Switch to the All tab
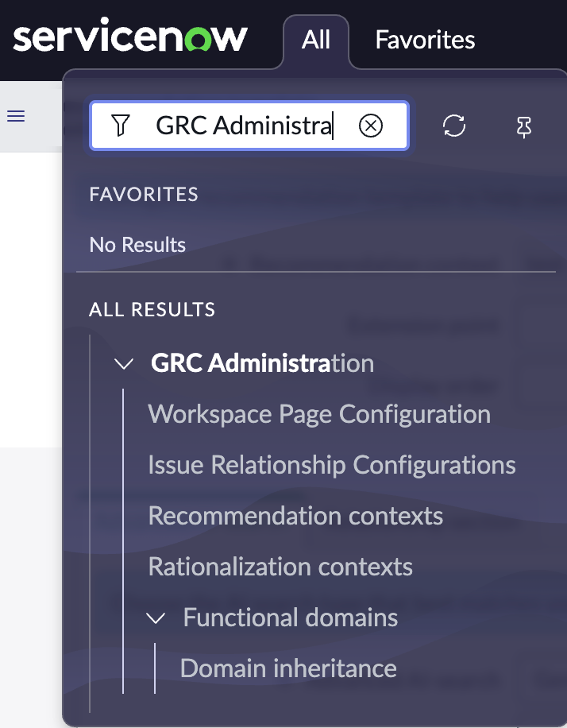The width and height of the screenshot is (567, 728). click(x=316, y=41)
